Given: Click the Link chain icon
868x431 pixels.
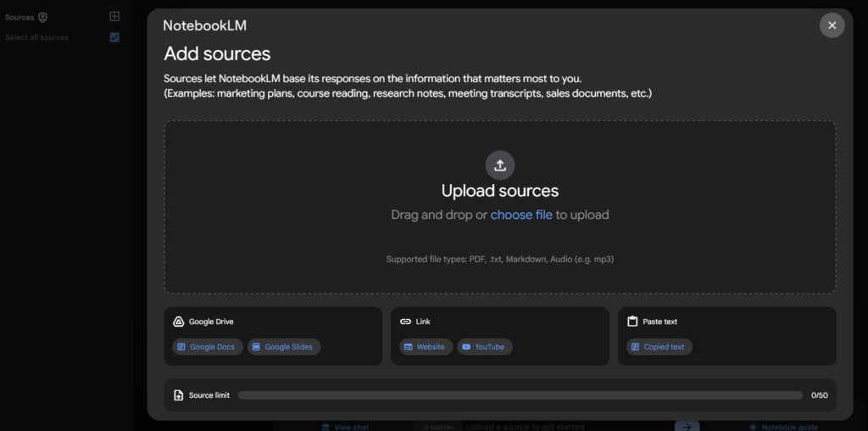Looking at the screenshot, I should tap(405, 322).
